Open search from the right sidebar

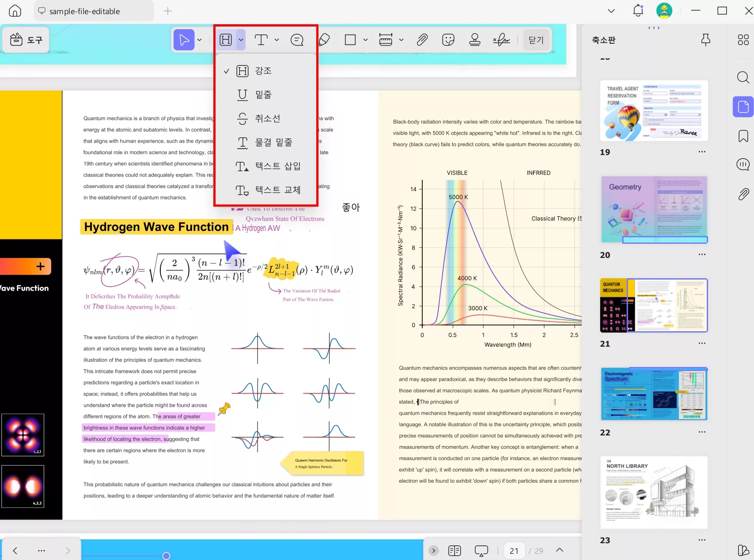pyautogui.click(x=743, y=78)
